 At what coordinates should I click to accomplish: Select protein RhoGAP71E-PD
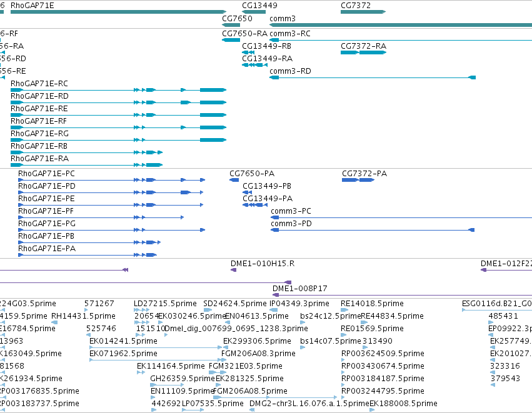click(x=111, y=192)
